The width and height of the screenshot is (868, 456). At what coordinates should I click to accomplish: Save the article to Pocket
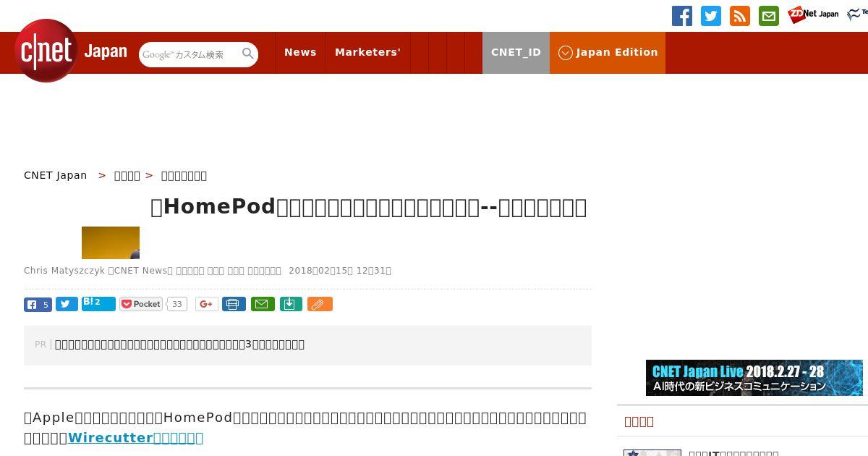coord(141,304)
